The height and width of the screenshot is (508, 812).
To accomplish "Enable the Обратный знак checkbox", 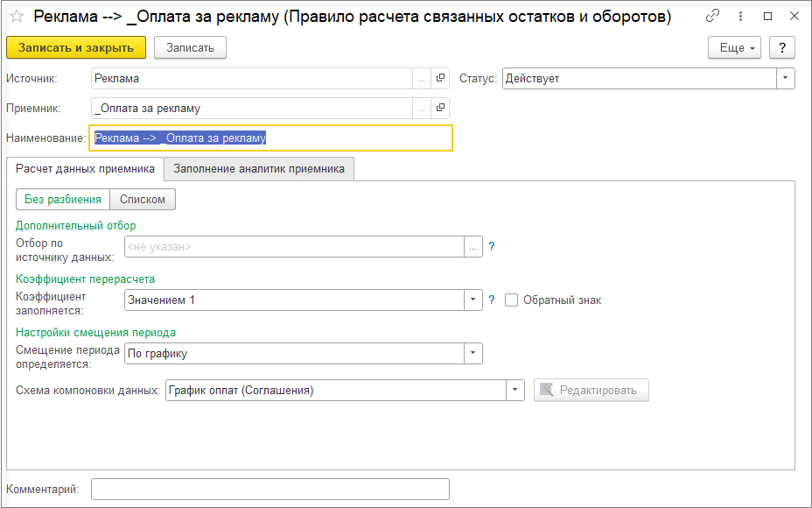I will point(512,300).
